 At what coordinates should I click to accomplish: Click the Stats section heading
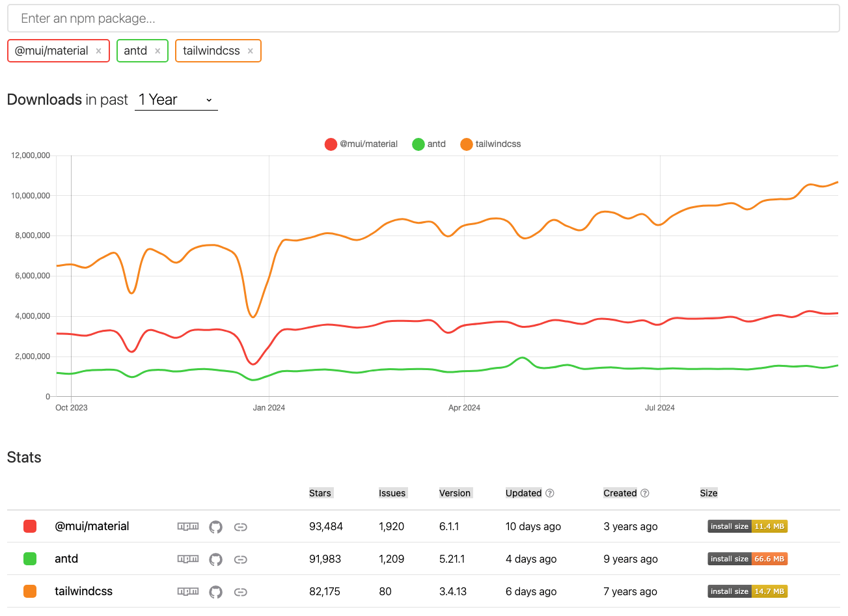pyautogui.click(x=24, y=457)
